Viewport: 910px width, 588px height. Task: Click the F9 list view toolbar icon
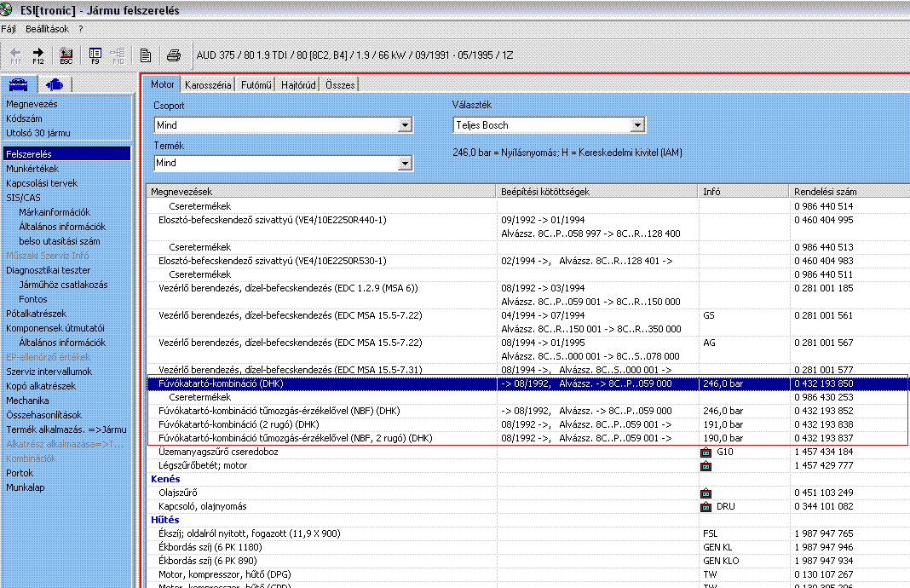[x=95, y=55]
